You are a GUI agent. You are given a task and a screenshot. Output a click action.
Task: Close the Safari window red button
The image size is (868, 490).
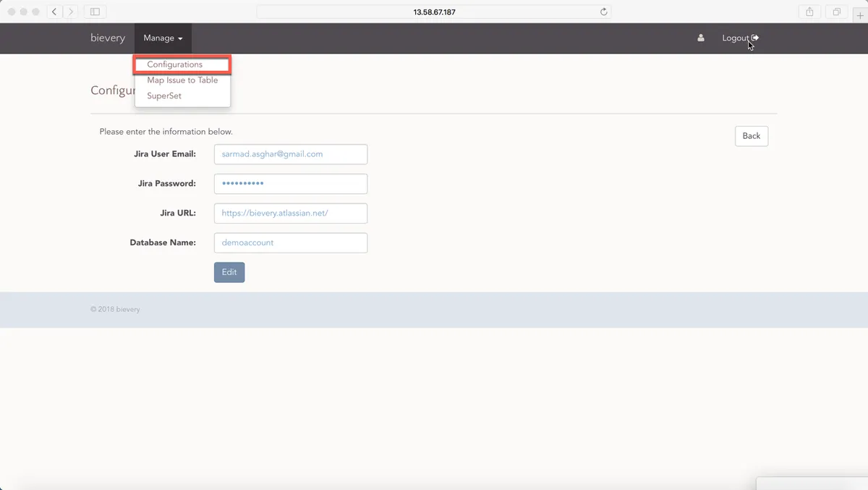pyautogui.click(x=12, y=12)
